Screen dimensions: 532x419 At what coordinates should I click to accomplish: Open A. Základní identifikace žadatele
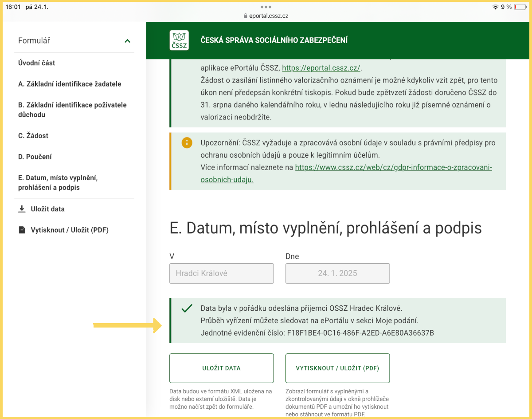click(70, 84)
